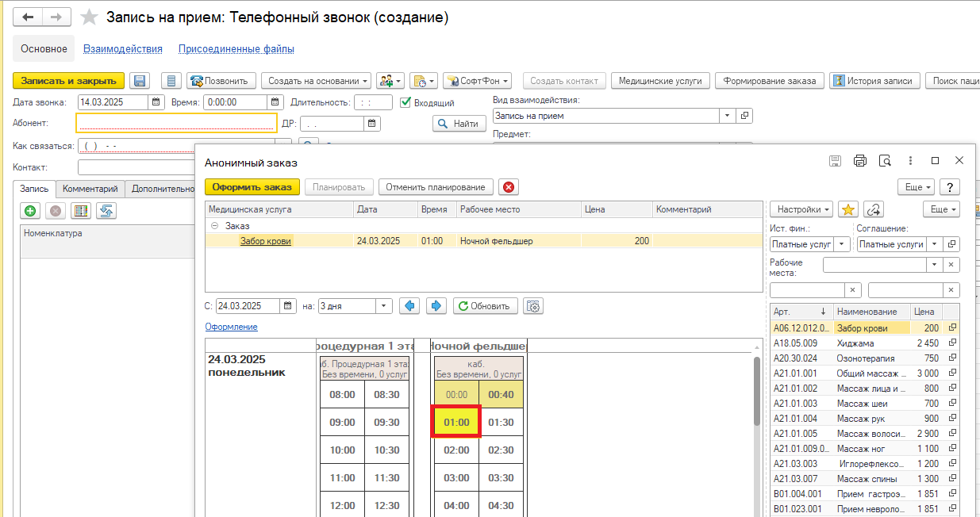The width and height of the screenshot is (980, 517).
Task: Open the Настройки dropdown menu
Action: tap(801, 209)
